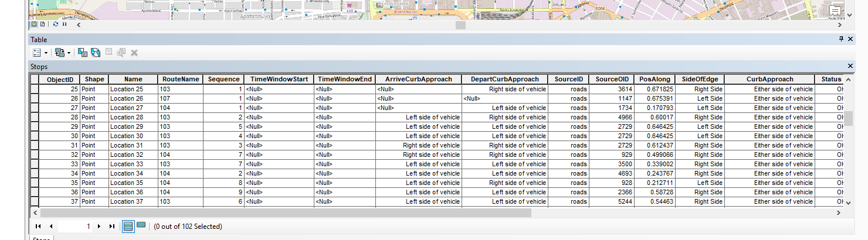Screen dimensions: 868x240
Task: Click Select By Attributes icon
Action: click(x=83, y=53)
